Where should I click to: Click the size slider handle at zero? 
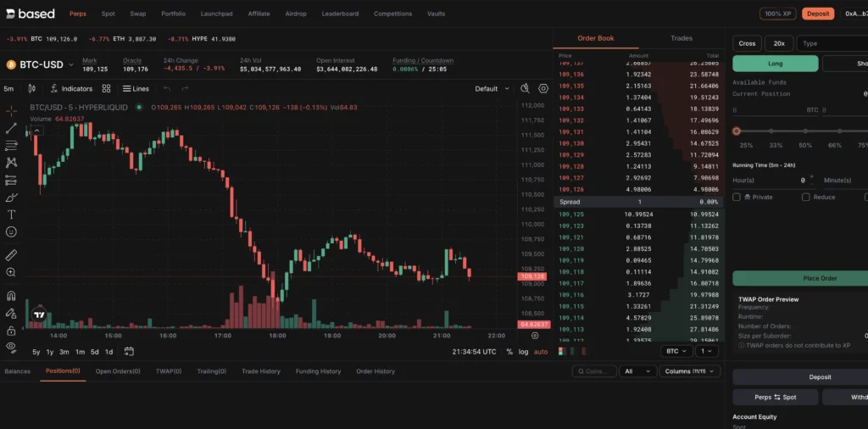pos(737,131)
